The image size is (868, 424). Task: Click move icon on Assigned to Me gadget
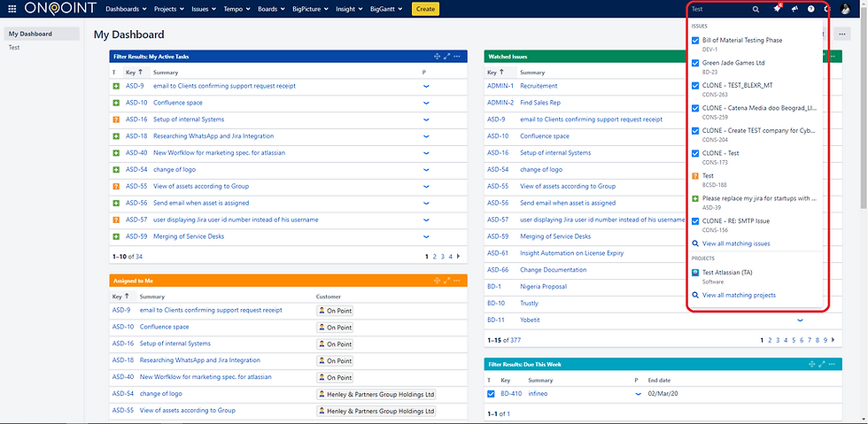pos(437,281)
